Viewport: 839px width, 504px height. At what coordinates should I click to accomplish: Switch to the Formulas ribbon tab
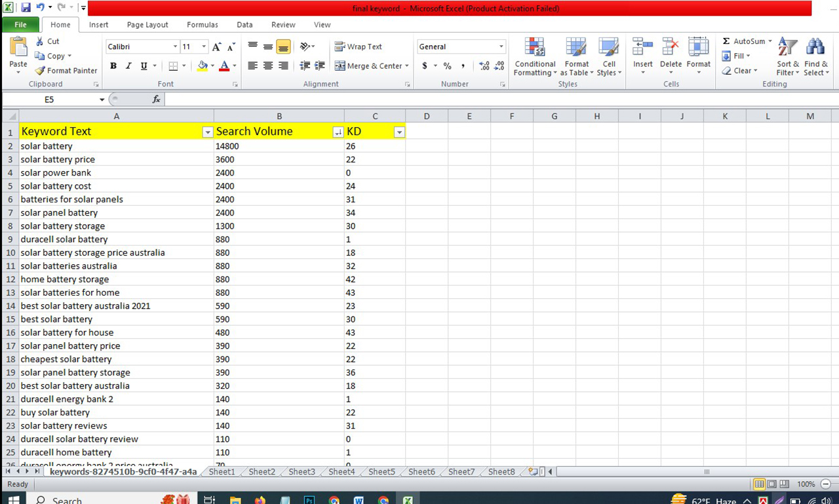coord(202,24)
